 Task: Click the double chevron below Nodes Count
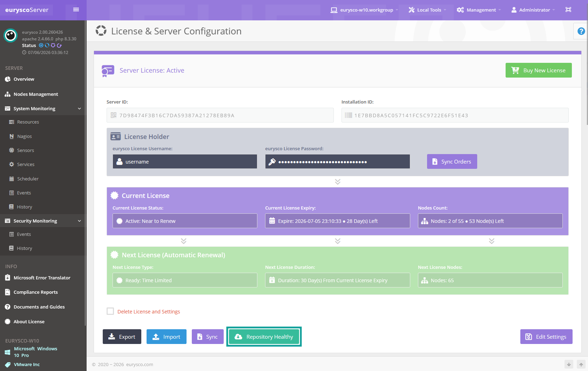pyautogui.click(x=492, y=241)
